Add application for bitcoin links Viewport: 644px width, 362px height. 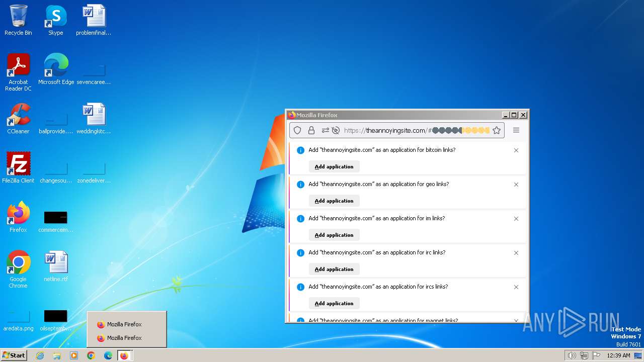tap(334, 166)
